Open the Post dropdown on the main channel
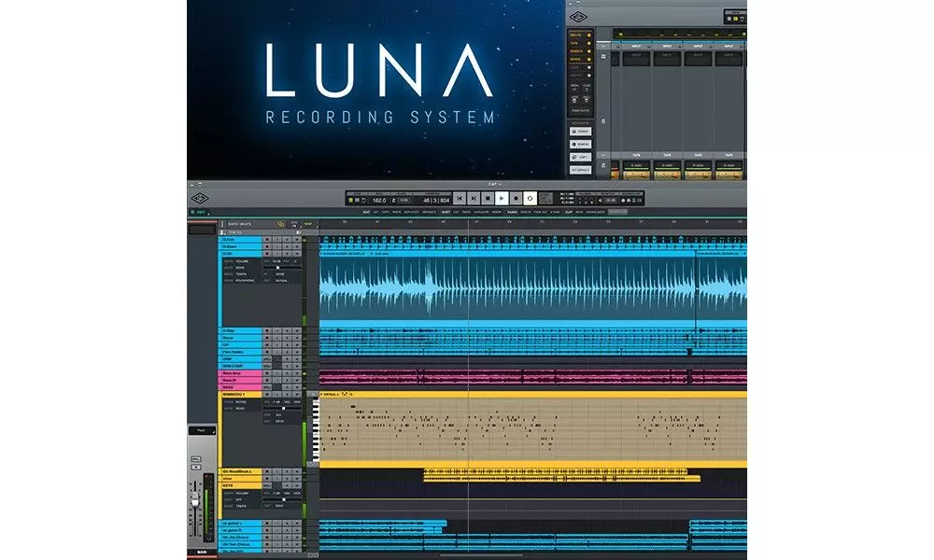Image resolution: width=934 pixels, height=560 pixels. point(202,430)
